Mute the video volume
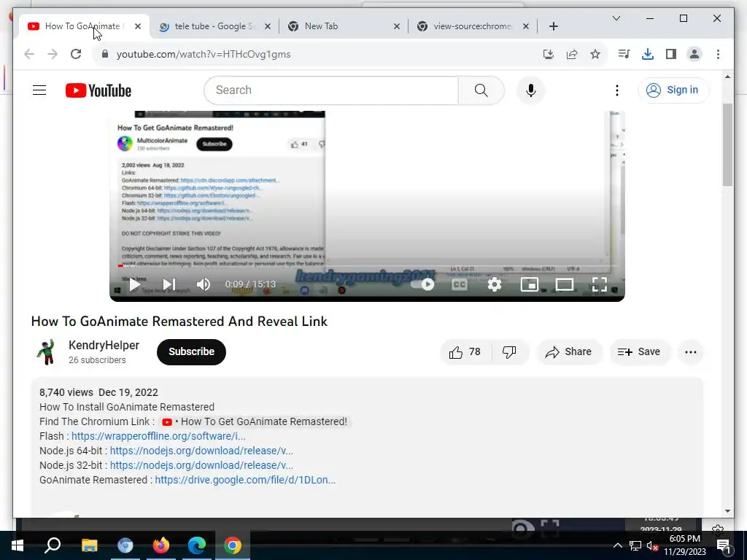747x560 pixels. [204, 284]
